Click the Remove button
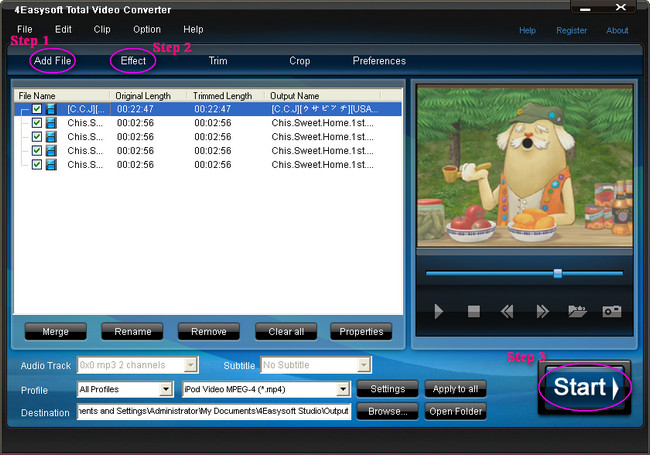 click(209, 332)
